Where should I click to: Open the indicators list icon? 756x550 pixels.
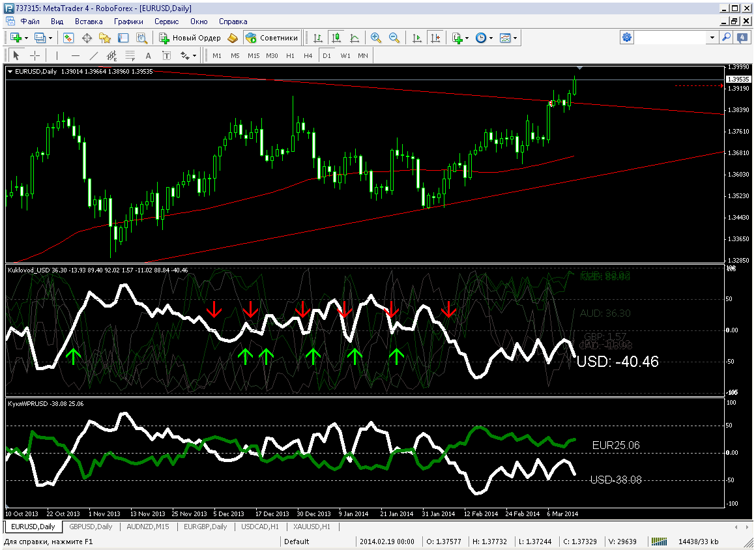pyautogui.click(x=457, y=38)
